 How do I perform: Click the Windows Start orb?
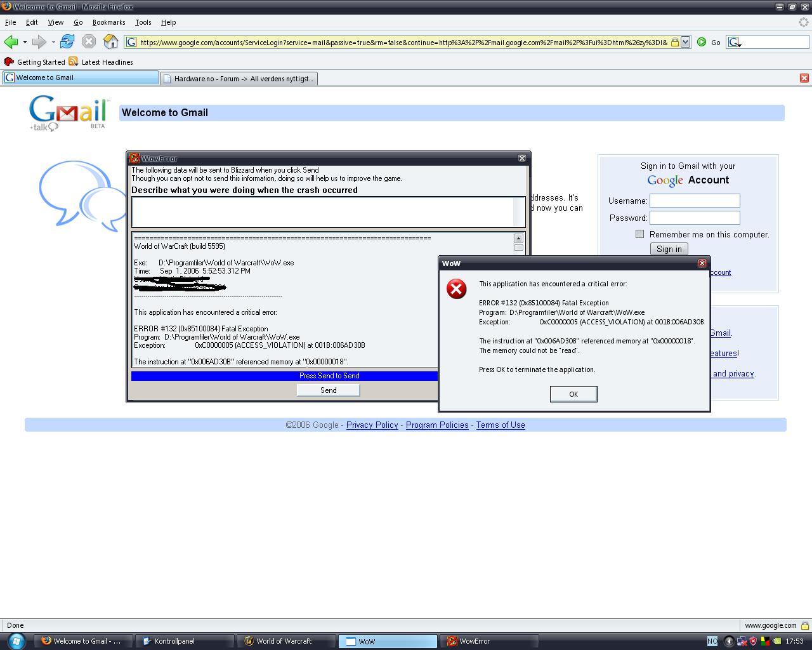tap(16, 640)
